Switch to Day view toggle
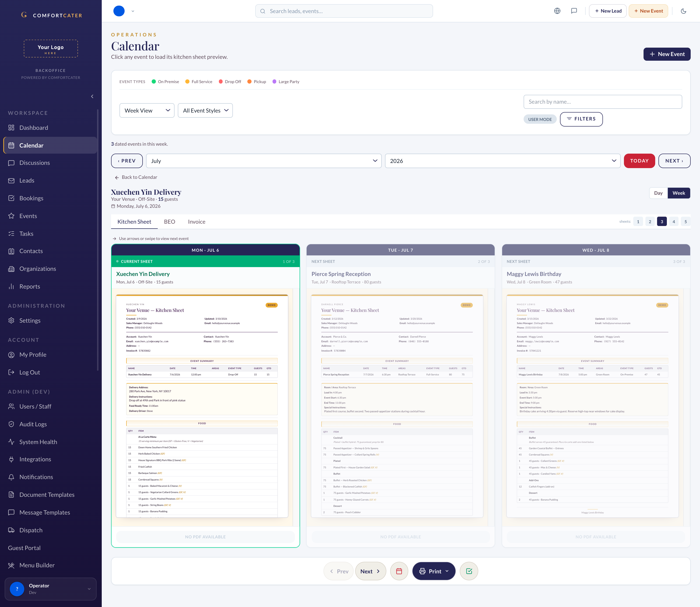700x607 pixels. point(658,193)
